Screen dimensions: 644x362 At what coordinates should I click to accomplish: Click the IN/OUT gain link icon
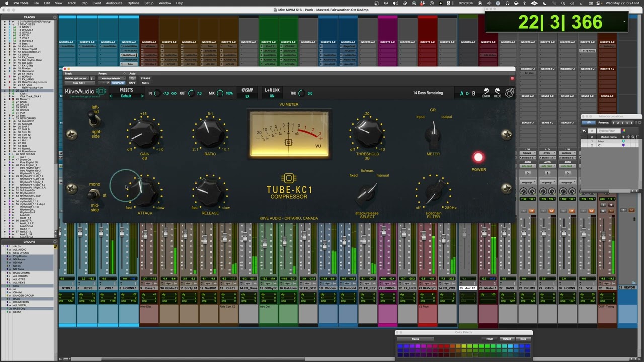coord(174,93)
